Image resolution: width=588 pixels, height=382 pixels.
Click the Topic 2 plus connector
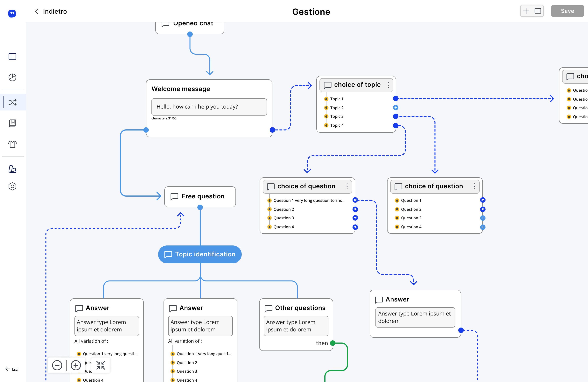pos(396,108)
